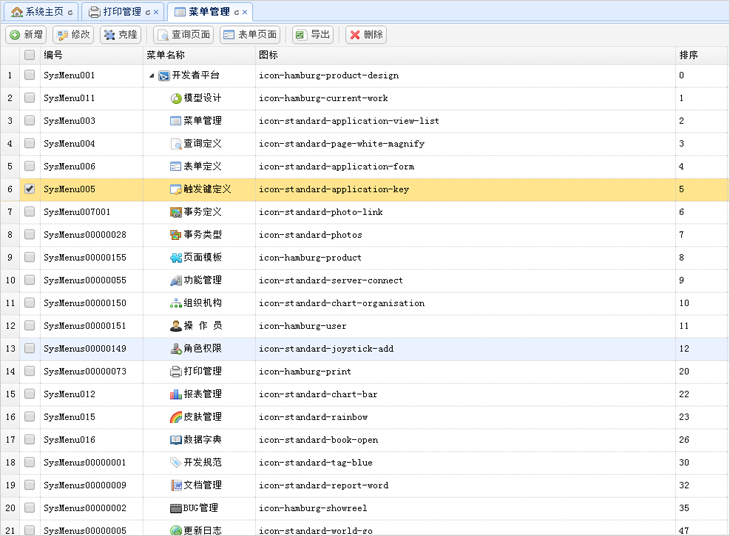
Task: Click the BUG管理 showreel icon
Action: click(x=176, y=508)
